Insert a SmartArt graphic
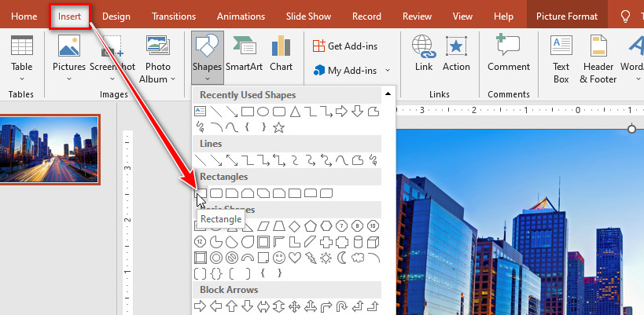Image resolution: width=644 pixels, height=315 pixels. (244, 53)
